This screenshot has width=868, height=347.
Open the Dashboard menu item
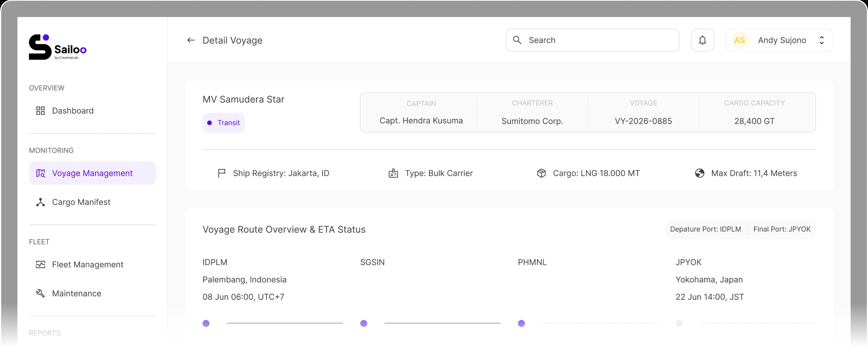[92, 111]
